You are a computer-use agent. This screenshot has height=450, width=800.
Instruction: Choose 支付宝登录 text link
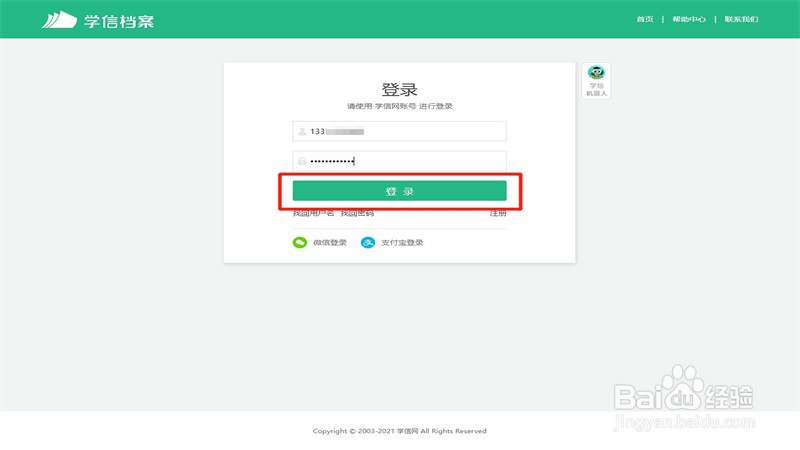(x=402, y=242)
